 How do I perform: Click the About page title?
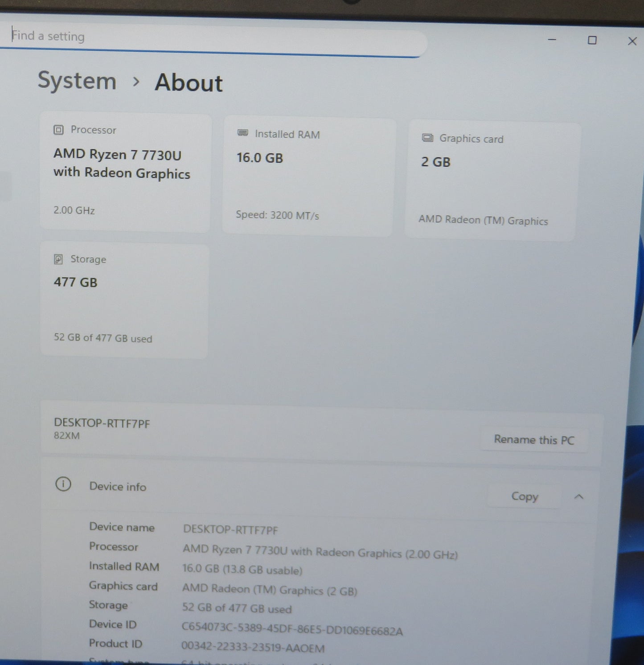[x=189, y=83]
